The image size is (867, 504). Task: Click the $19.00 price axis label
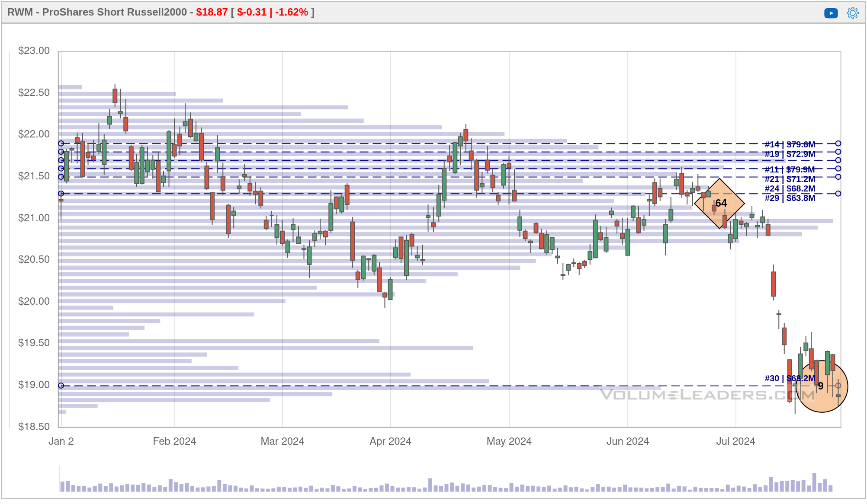34,385
